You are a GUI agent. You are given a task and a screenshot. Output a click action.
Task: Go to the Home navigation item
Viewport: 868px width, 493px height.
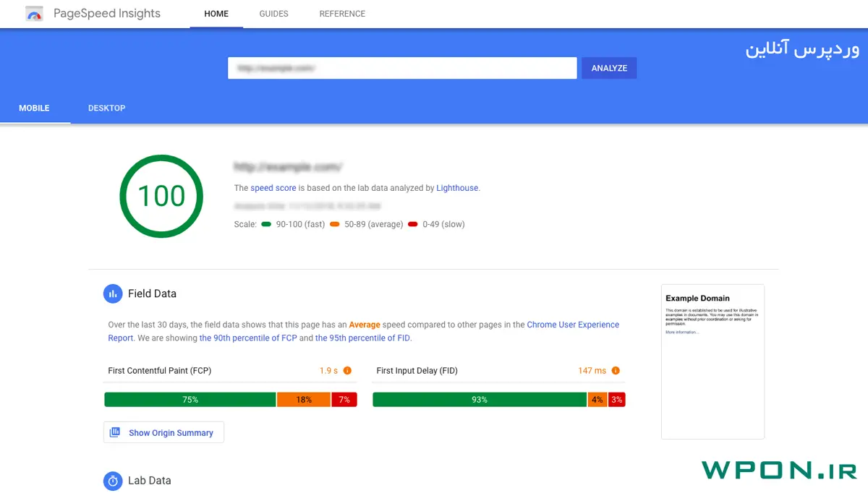(216, 14)
